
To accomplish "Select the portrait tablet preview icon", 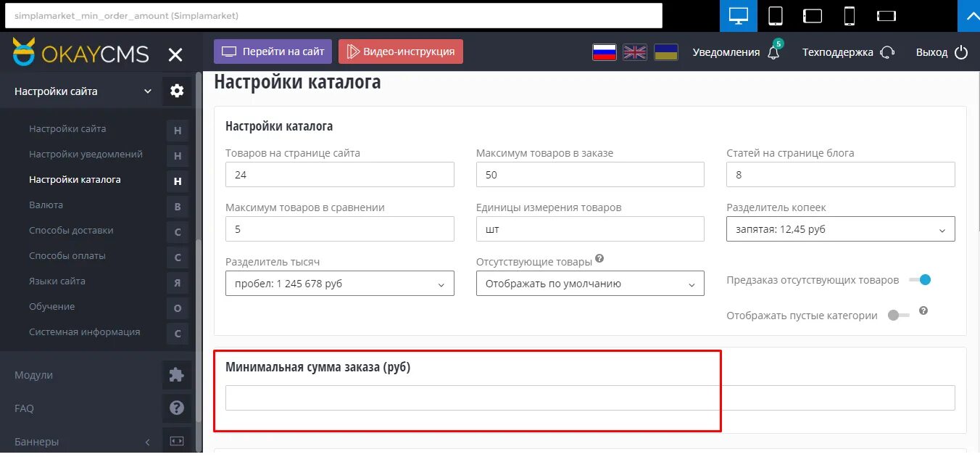I will point(776,15).
